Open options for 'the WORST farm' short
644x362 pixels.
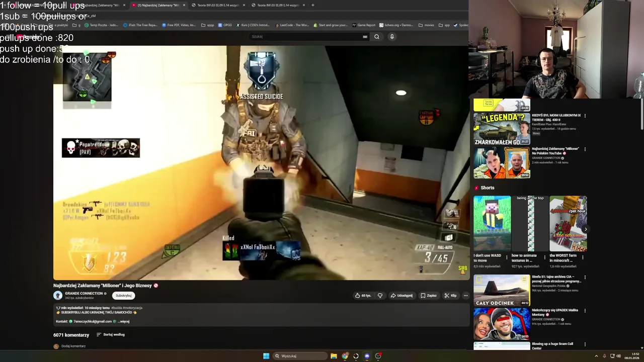coord(583,257)
